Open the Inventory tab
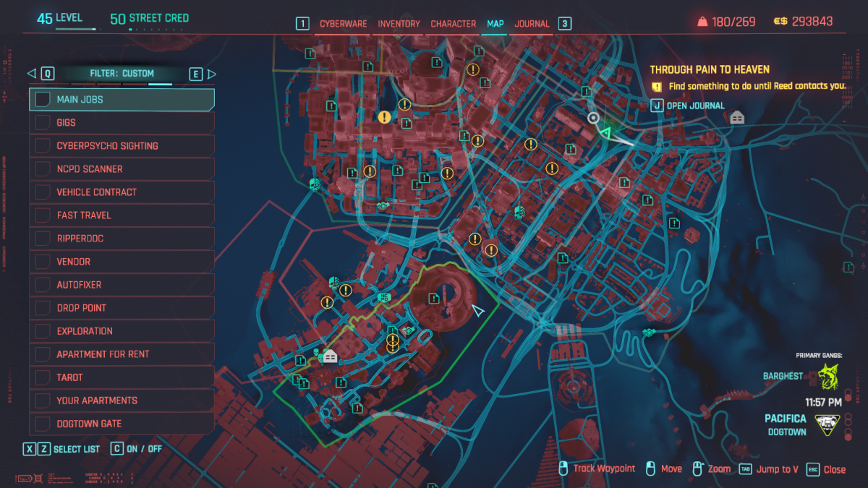 click(399, 24)
